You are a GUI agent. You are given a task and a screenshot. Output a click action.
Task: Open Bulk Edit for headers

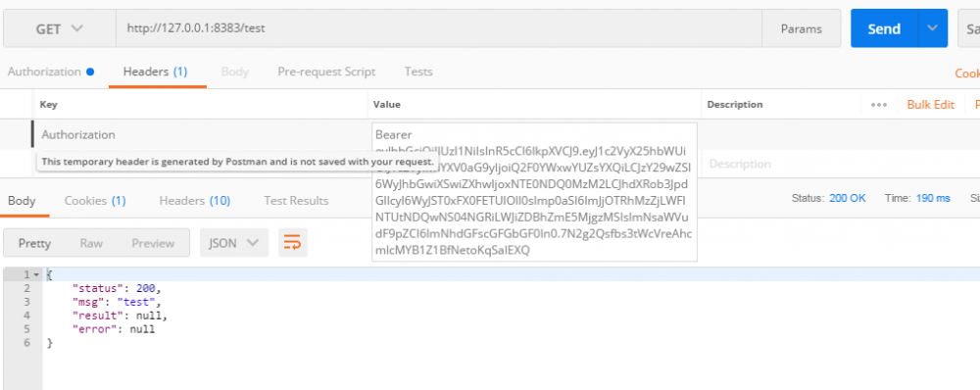point(931,105)
